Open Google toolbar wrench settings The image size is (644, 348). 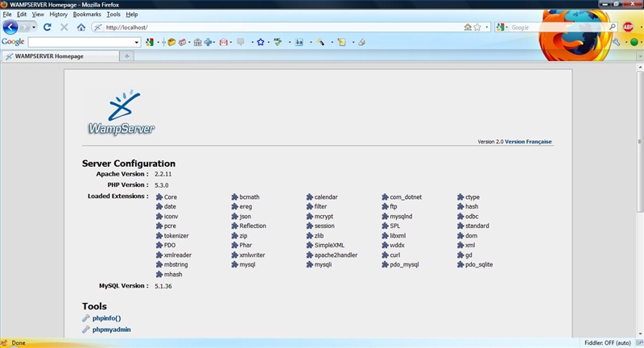point(616,42)
